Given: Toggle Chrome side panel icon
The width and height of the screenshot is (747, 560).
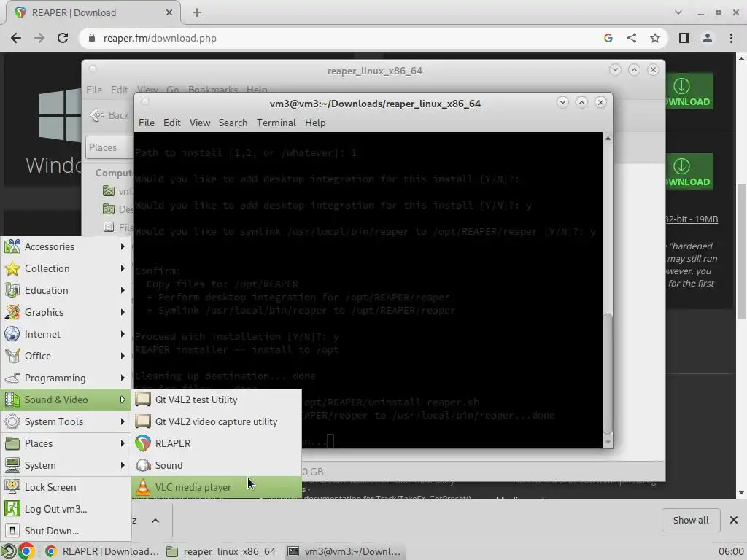Looking at the screenshot, I should tap(684, 38).
